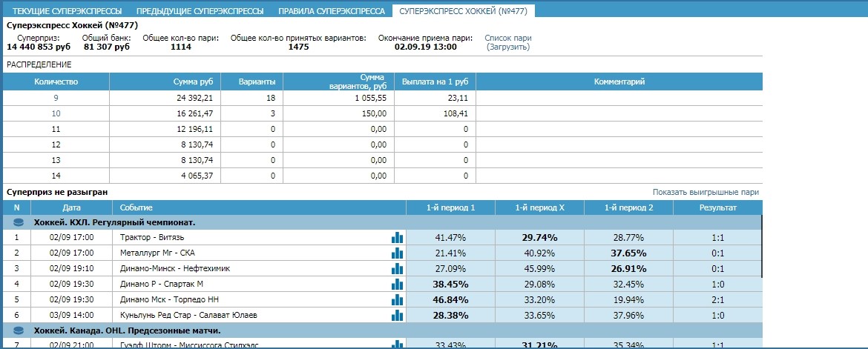
Task: Open chart icon for Динамо Мск - Торпедо НН
Action: point(398,299)
